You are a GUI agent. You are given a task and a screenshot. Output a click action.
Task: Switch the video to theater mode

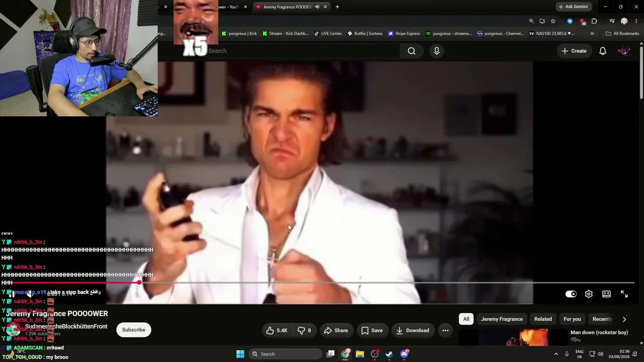[x=607, y=294]
